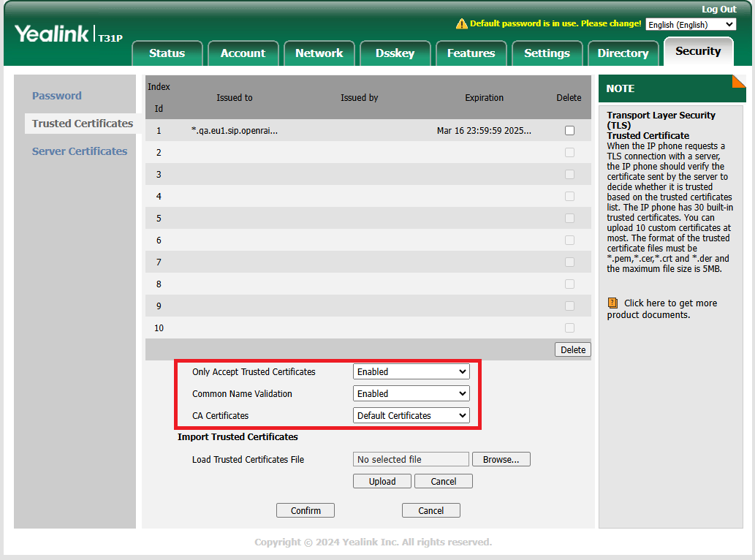Check the delete box for certificate 1
The width and height of the screenshot is (755, 560).
click(569, 130)
